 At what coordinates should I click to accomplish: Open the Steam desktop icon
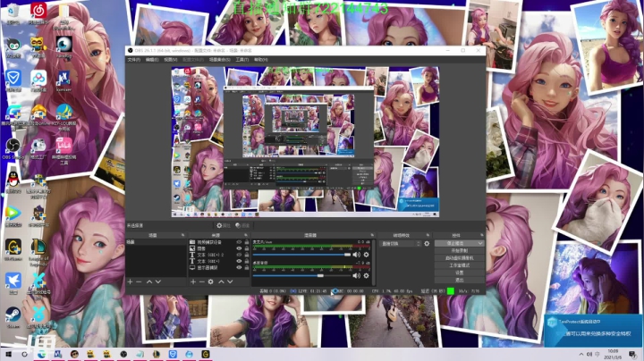tap(13, 316)
